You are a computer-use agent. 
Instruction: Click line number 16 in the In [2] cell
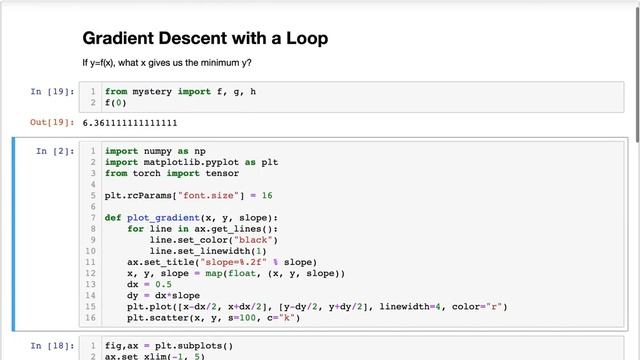click(x=90, y=318)
